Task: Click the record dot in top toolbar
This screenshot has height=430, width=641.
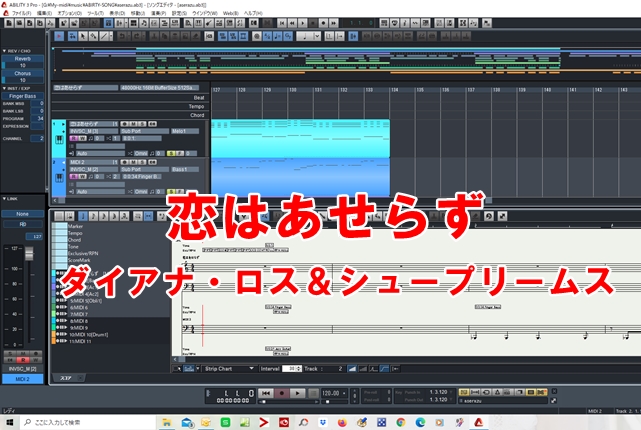Action: click(323, 23)
